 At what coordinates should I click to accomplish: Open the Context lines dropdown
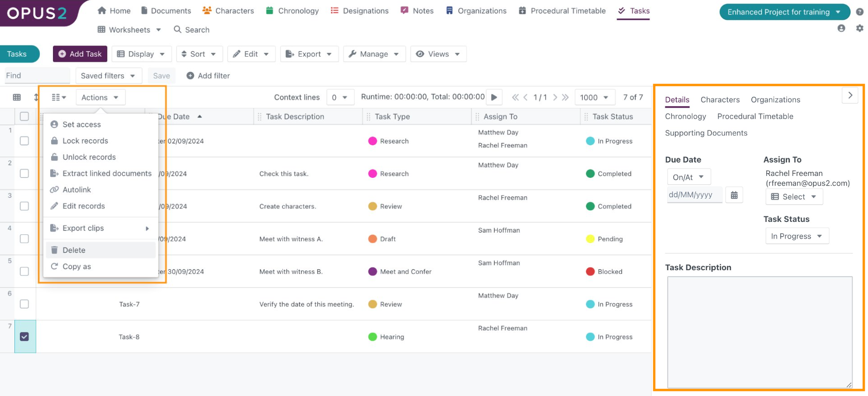pos(340,97)
